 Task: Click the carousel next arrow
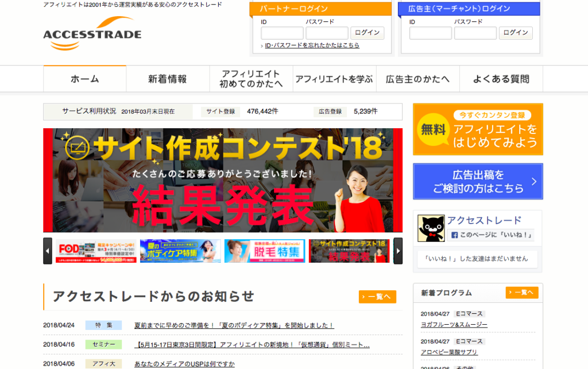click(398, 251)
